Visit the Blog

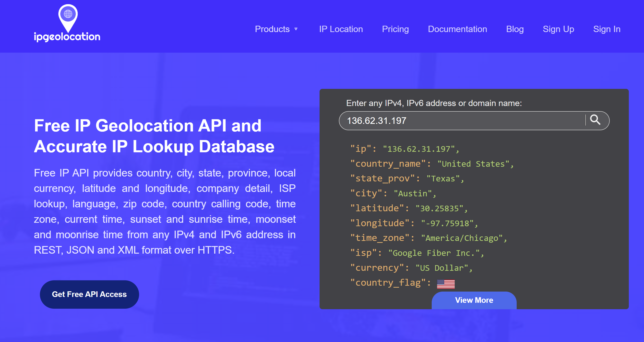pos(515,29)
